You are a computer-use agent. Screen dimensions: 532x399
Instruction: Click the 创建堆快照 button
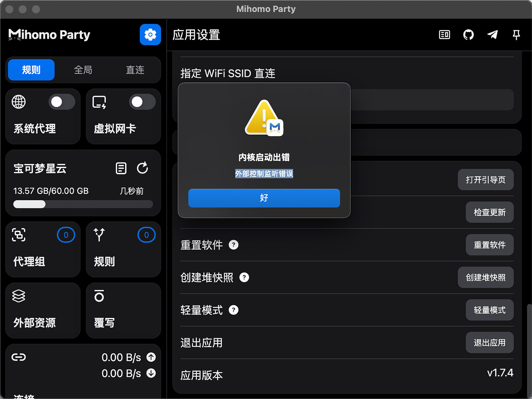pos(486,277)
